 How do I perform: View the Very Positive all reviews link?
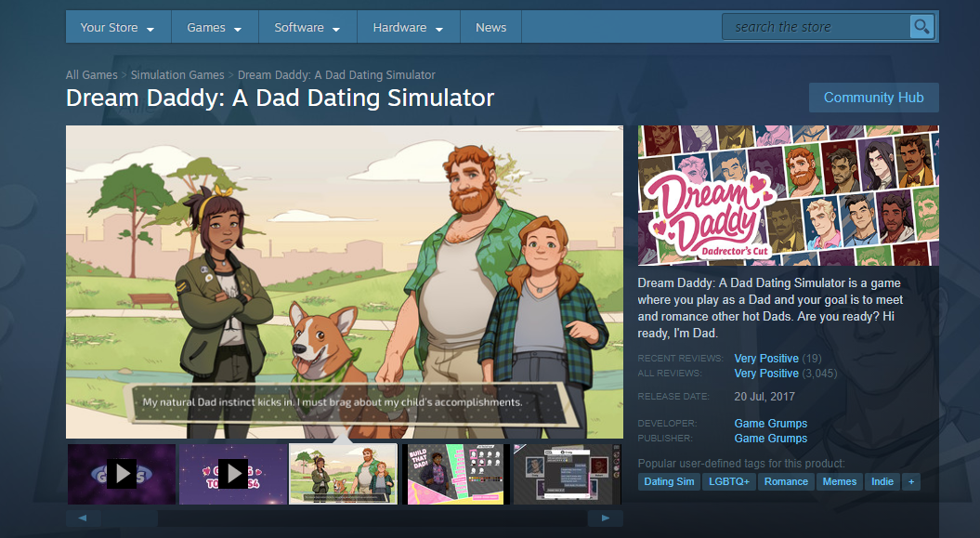coord(766,373)
